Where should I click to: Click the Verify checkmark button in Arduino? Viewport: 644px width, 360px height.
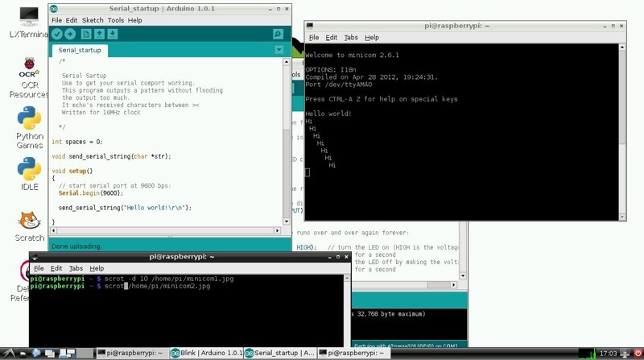tap(57, 34)
